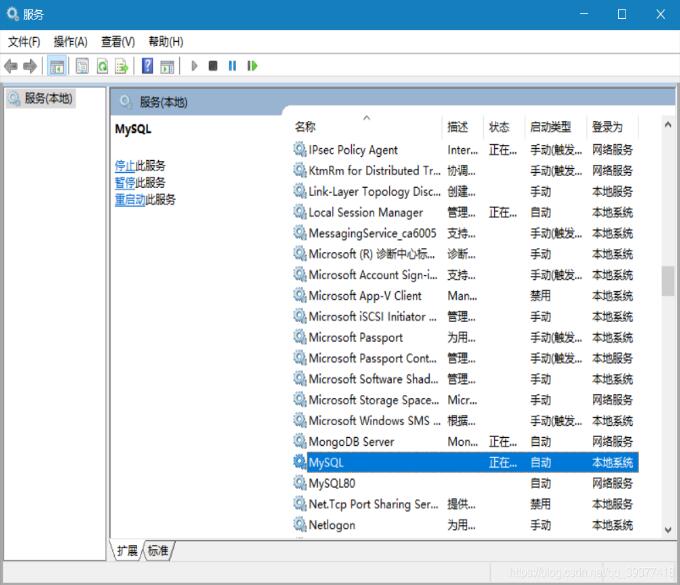Viewport: 680px width, 585px height.
Task: Select the MongoDB Server service row
Action: coord(351,442)
